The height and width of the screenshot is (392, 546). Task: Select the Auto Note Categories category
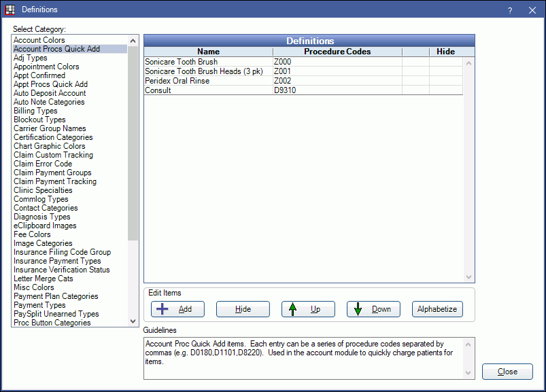pyautogui.click(x=69, y=102)
